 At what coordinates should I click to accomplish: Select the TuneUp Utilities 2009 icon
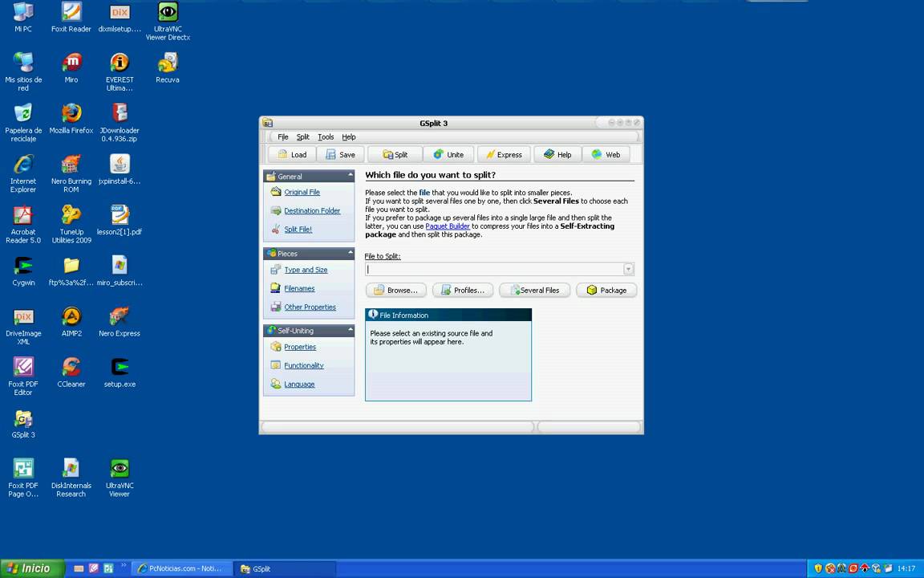point(71,225)
